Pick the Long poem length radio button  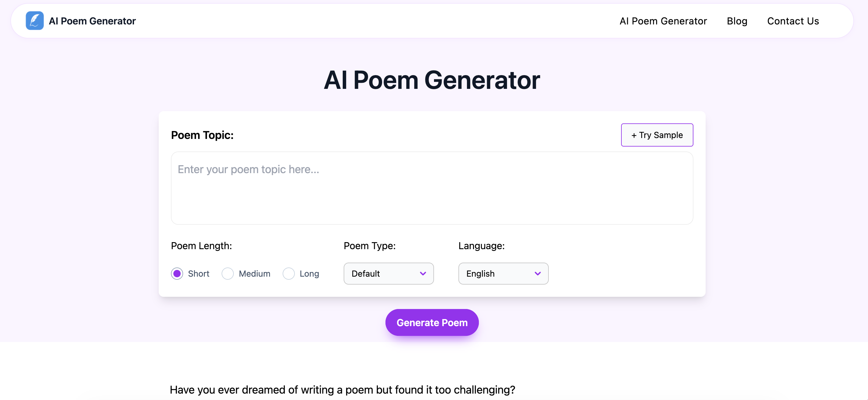[288, 274]
